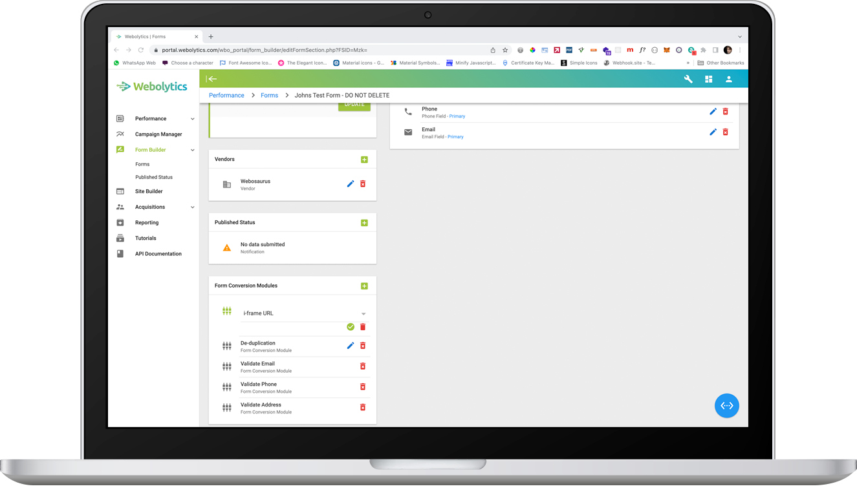Click the blue expand arrows floating button
The height and width of the screenshot is (504, 857).
pos(726,406)
